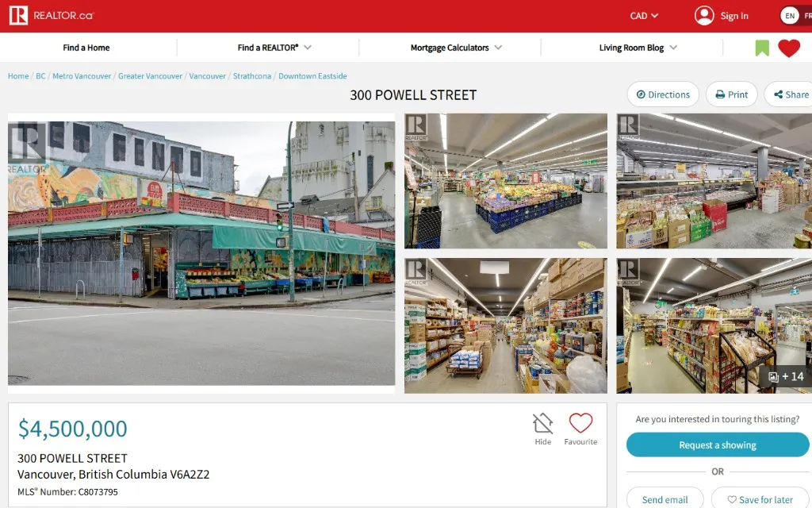This screenshot has width=812, height=508.
Task: Open the main storefront exterior photo
Action: point(201,254)
